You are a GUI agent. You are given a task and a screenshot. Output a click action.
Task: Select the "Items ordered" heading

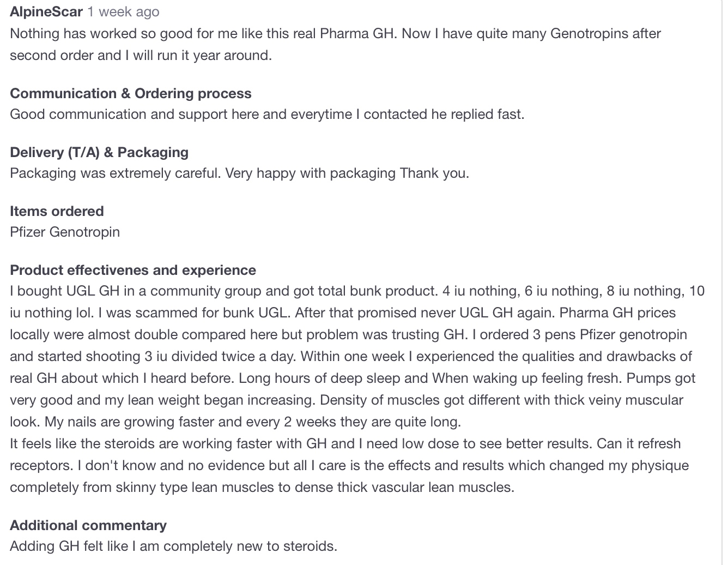point(57,211)
